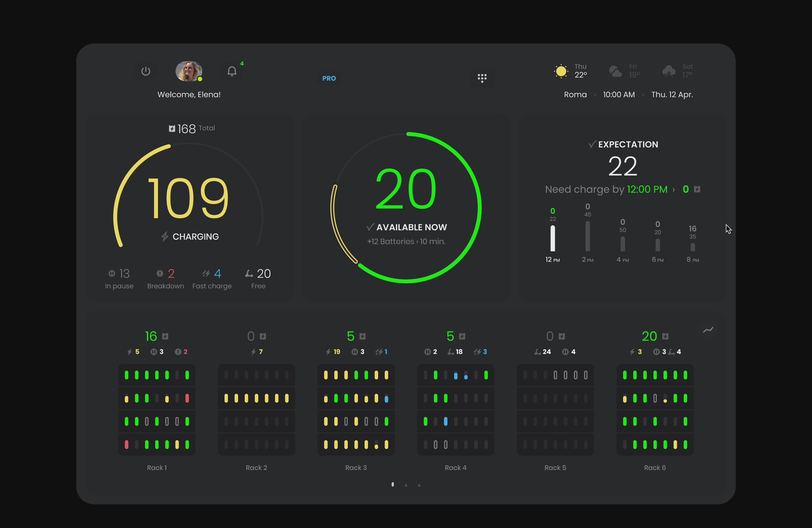812x528 pixels.
Task: Click the power button icon
Action: click(x=146, y=71)
